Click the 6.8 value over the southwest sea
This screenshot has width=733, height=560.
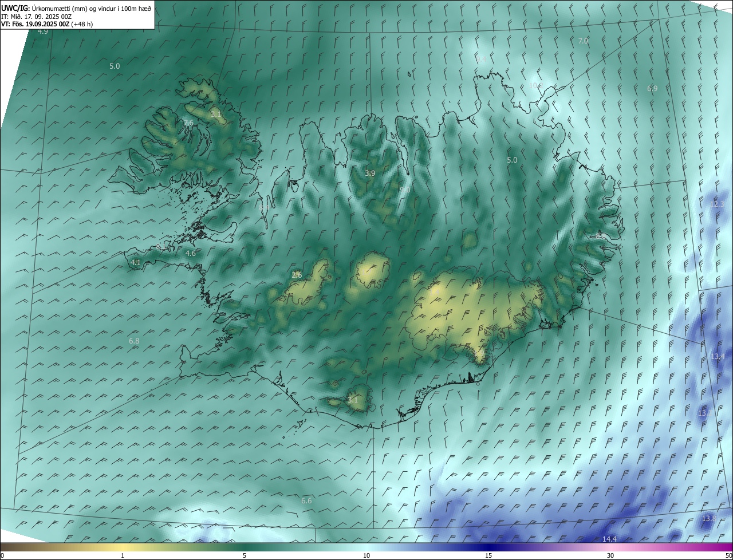click(134, 341)
